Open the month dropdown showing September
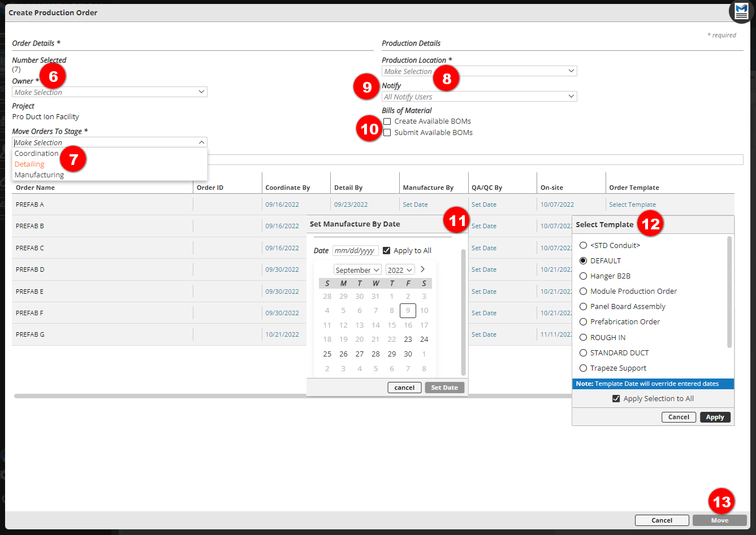This screenshot has height=535, width=756. coord(357,270)
